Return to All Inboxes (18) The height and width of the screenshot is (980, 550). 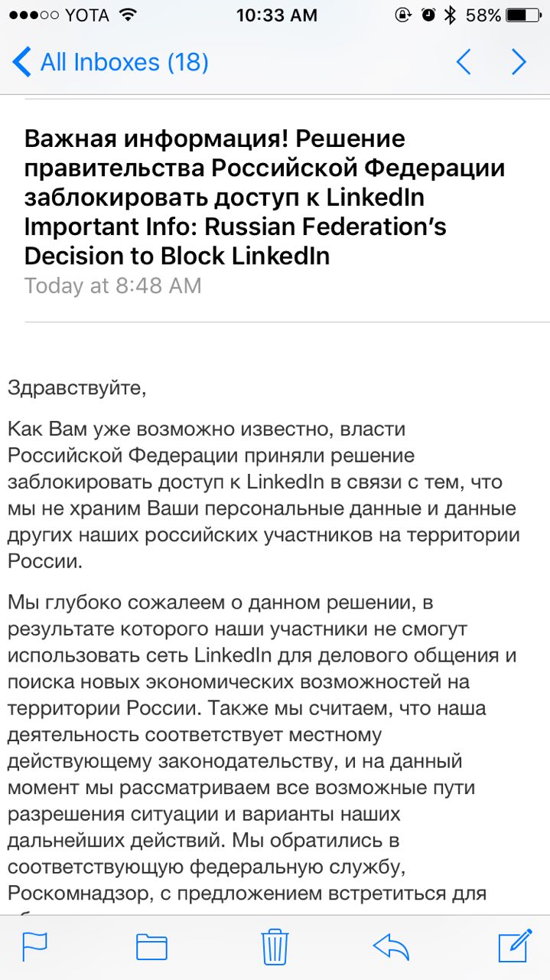click(x=111, y=62)
